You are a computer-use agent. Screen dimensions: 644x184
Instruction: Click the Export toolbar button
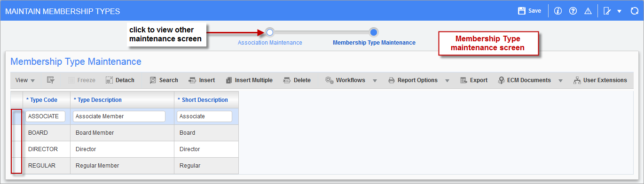(x=473, y=80)
